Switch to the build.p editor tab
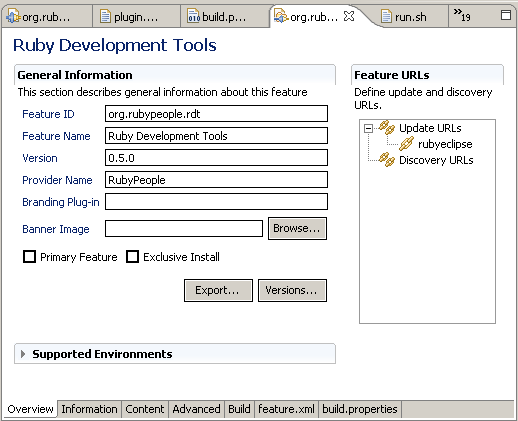Image resolution: width=518 pixels, height=421 pixels. tap(224, 17)
